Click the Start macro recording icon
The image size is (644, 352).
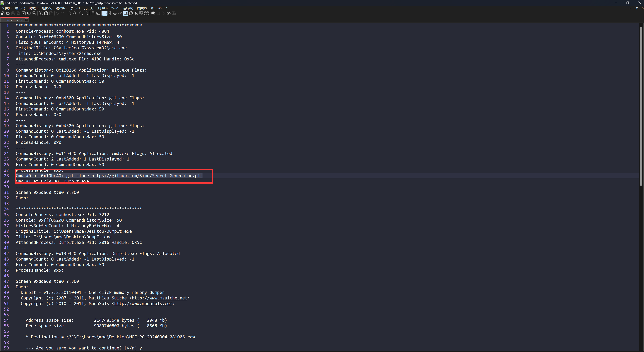[x=153, y=13]
